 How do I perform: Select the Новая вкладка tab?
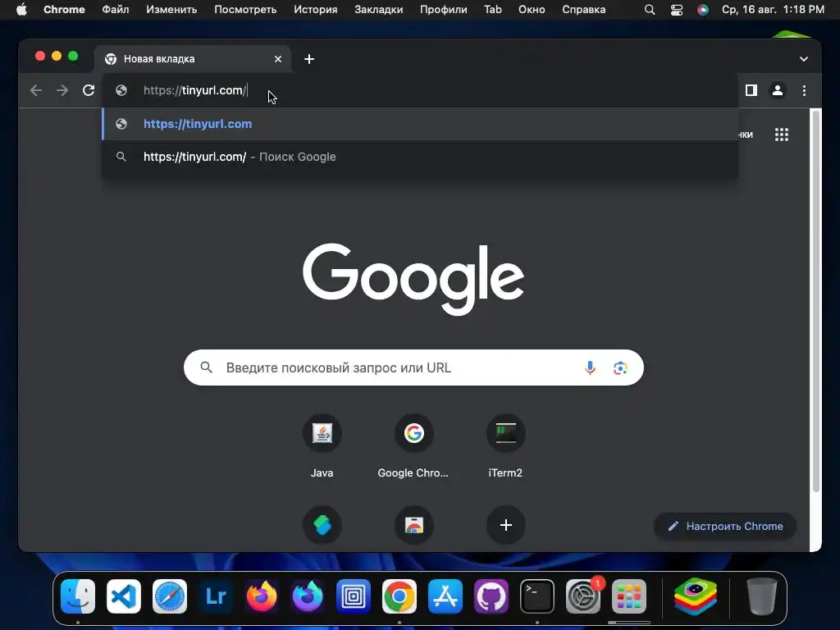click(x=193, y=59)
